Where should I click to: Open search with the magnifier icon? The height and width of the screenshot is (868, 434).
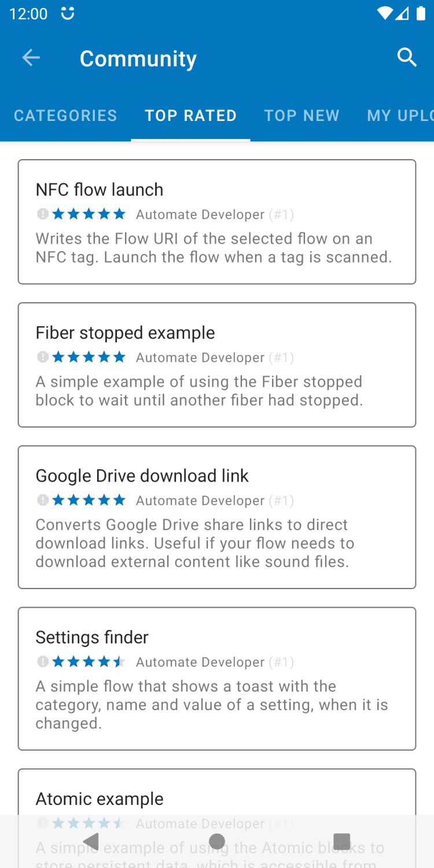click(407, 57)
